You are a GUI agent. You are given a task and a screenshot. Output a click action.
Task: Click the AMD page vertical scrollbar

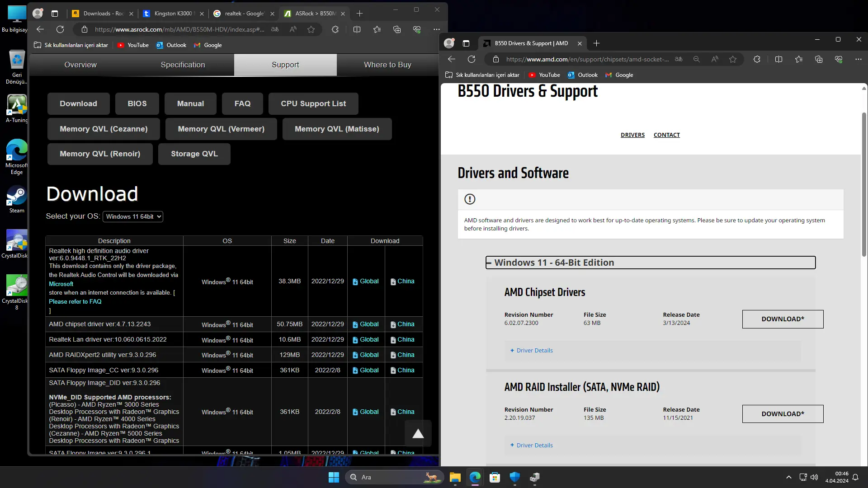tap(864, 185)
